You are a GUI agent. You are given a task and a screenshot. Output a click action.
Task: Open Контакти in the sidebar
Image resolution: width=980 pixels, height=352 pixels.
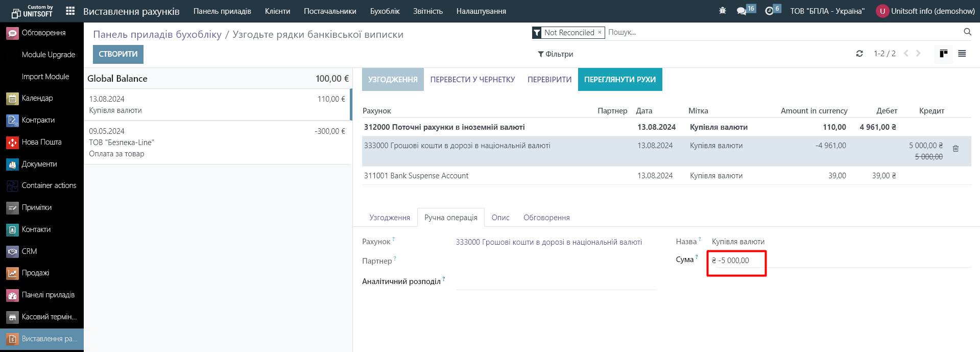point(42,229)
